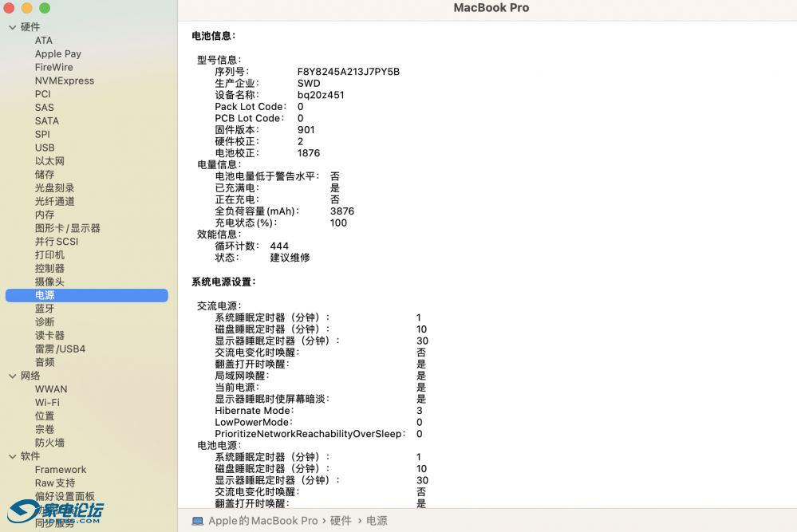Select 位置 under network
The height and width of the screenshot is (532, 797).
[x=45, y=416]
